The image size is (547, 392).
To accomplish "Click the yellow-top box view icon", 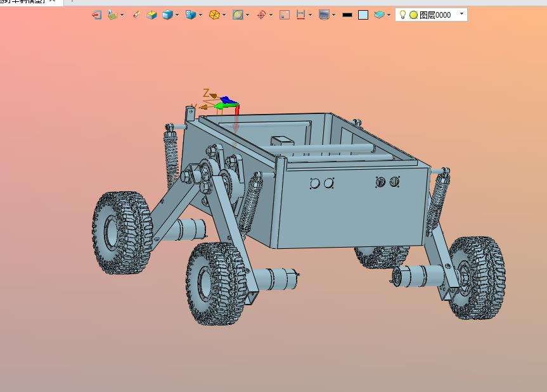I will [x=151, y=15].
